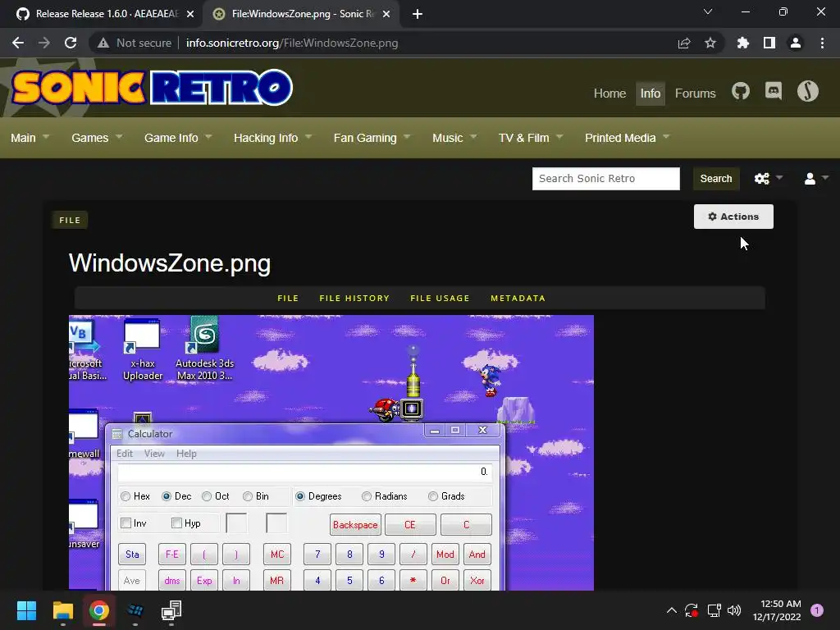840x630 pixels.
Task: Open the WindowsZone.png image preview
Action: point(331,453)
